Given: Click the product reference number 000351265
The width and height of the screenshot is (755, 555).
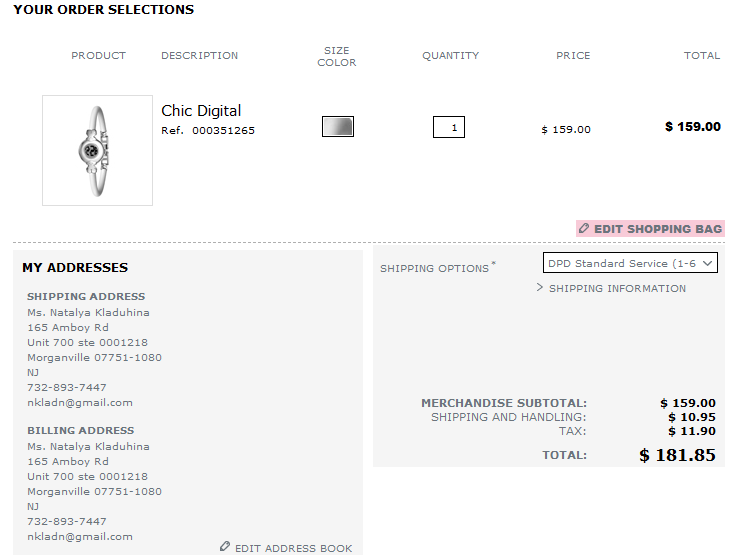Looking at the screenshot, I should 223,130.
